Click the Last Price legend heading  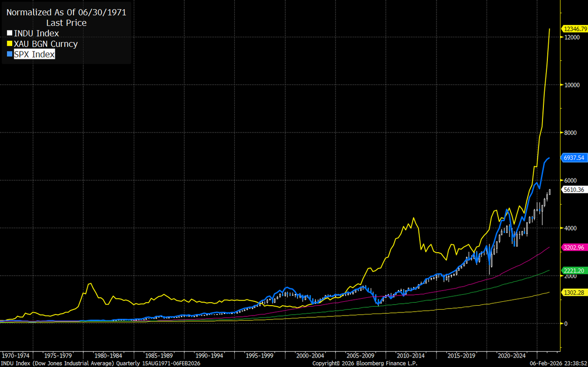point(66,23)
